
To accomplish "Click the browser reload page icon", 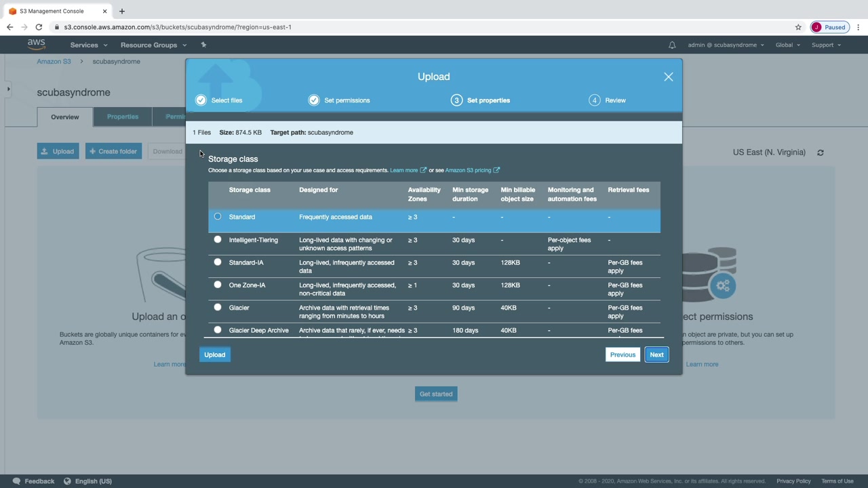I will point(39,27).
